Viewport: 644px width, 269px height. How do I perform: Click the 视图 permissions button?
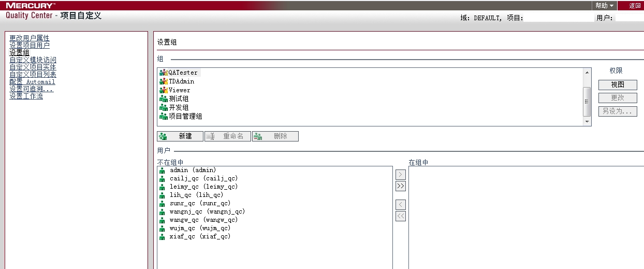point(618,85)
